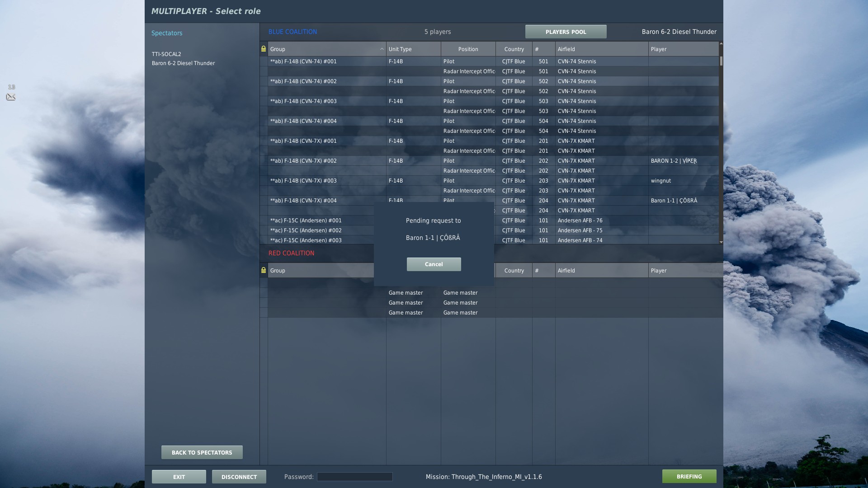Screen dimensions: 868x488
Task: Click the scroll up arrow of Blue list
Action: 721,43
